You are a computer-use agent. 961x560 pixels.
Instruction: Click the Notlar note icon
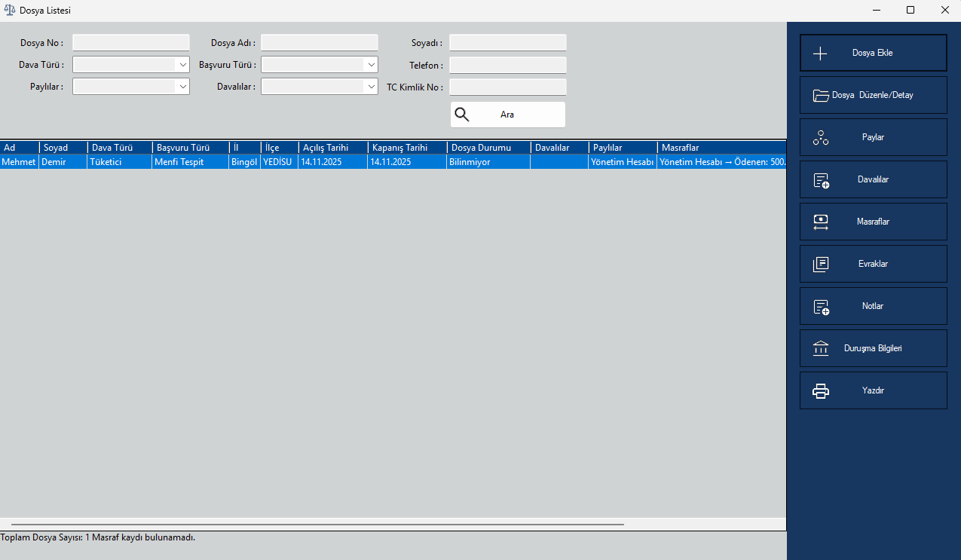pyautogui.click(x=821, y=307)
